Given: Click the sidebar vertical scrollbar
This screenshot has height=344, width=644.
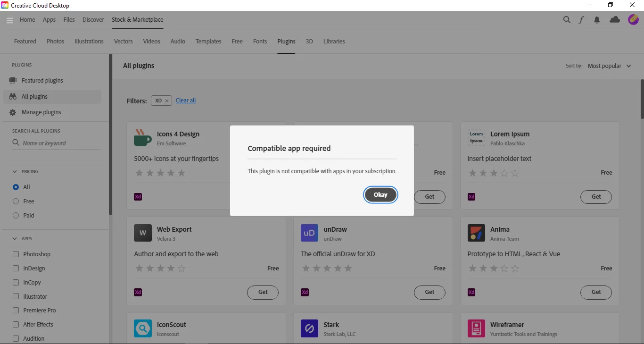Looking at the screenshot, I should pos(110,134).
